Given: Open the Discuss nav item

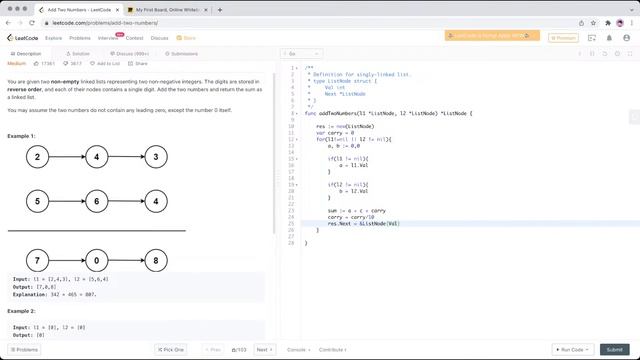Looking at the screenshot, I should pos(159,38).
